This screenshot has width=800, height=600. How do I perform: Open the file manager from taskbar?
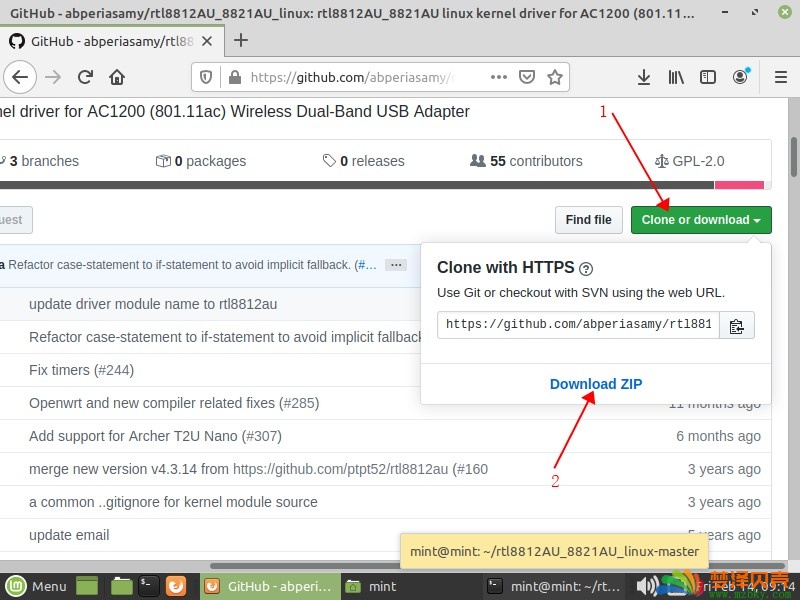121,586
